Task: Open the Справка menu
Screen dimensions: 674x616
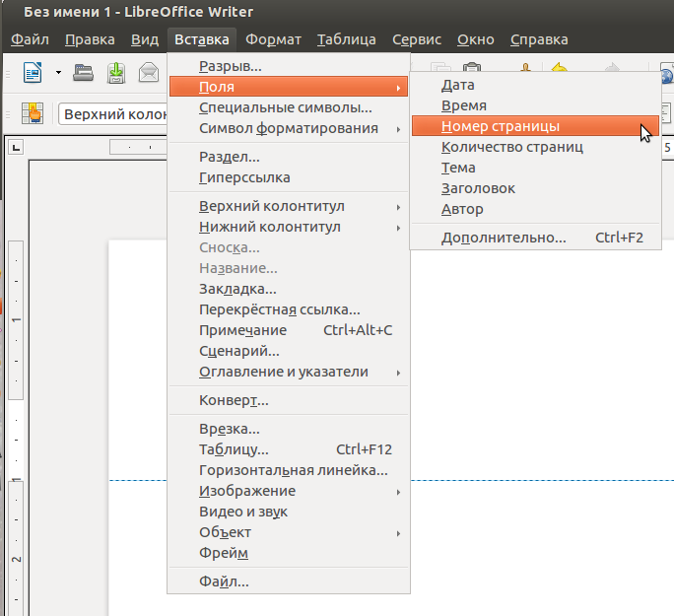Action: [x=539, y=39]
